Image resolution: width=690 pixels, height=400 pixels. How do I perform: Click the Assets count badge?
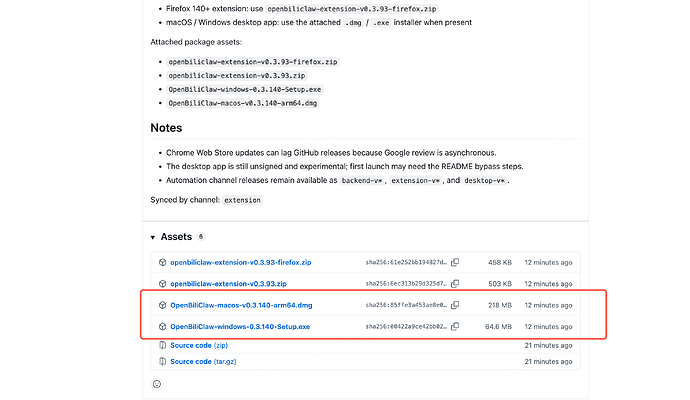coord(201,237)
